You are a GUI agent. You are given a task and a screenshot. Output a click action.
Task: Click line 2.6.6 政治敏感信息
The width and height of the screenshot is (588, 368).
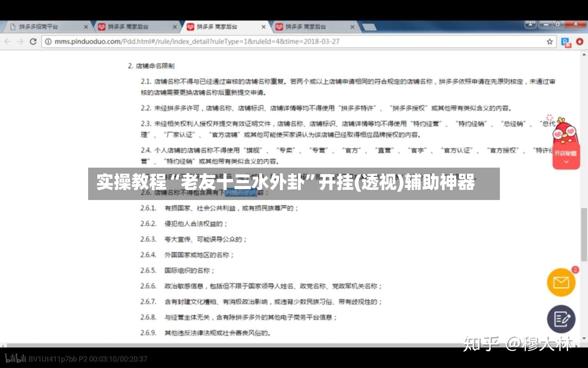(x=261, y=286)
